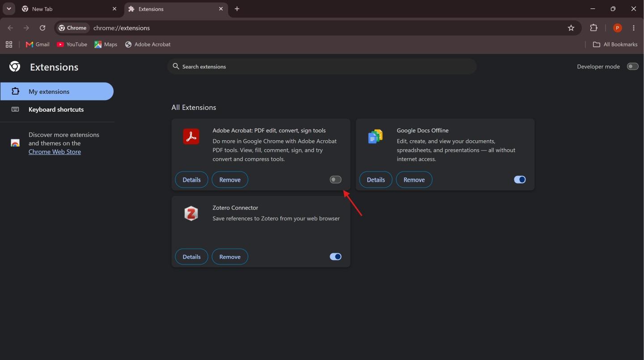Go back to previous page

point(10,28)
